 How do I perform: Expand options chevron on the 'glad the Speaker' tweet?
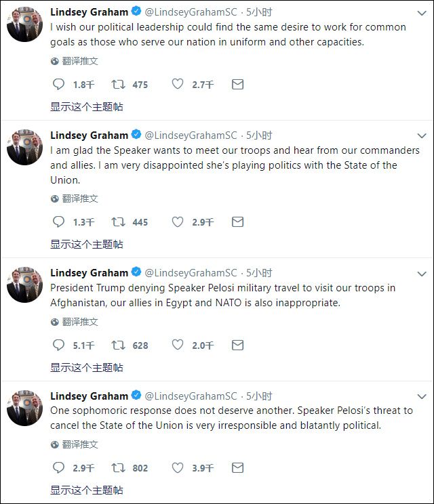pyautogui.click(x=422, y=136)
